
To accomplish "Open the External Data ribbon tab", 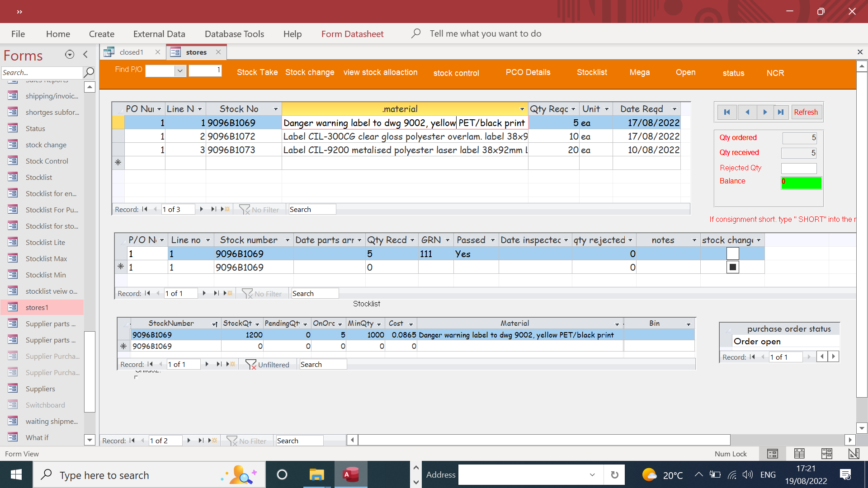I will [159, 34].
